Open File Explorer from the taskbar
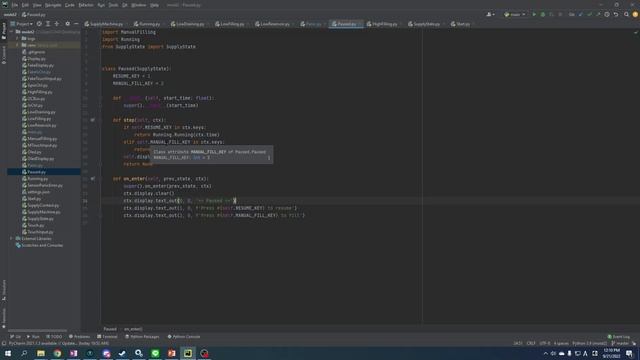This screenshot has width=640, height=360. click(41, 353)
